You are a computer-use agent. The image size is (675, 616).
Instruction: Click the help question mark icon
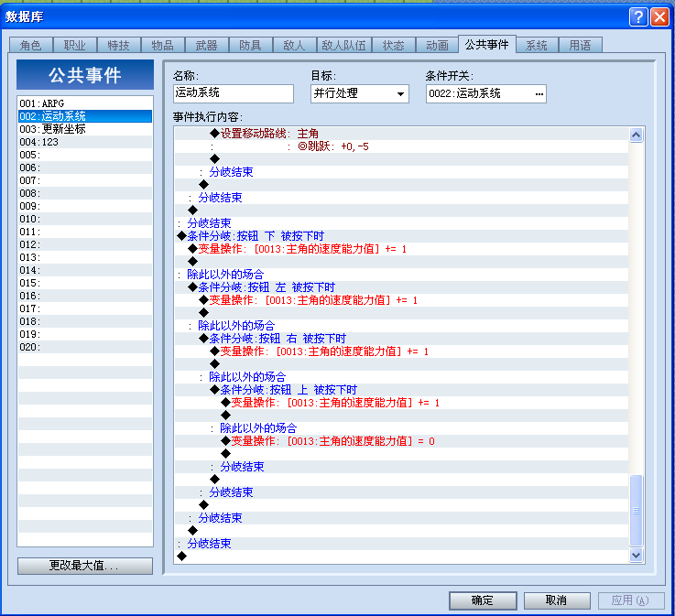point(638,17)
